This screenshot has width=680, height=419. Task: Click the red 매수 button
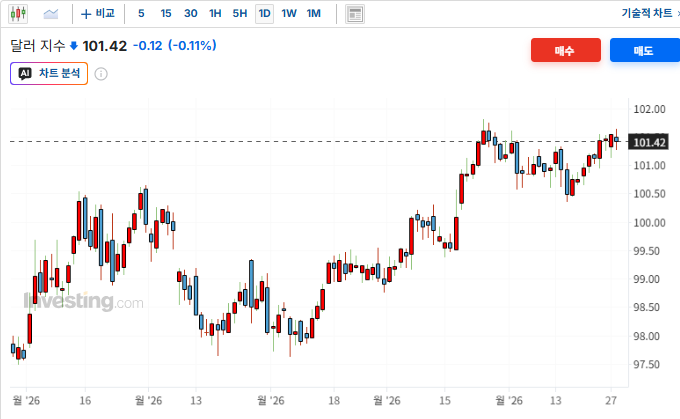pos(566,50)
